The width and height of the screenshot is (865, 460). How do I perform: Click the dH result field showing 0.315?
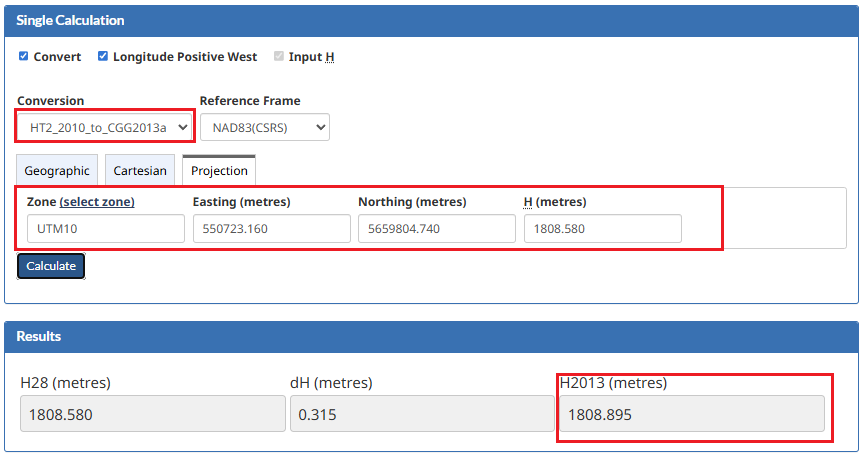point(421,414)
